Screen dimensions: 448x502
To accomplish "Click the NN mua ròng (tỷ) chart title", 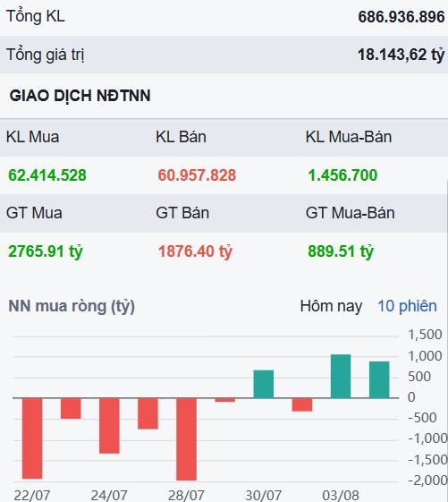I will tap(72, 306).
